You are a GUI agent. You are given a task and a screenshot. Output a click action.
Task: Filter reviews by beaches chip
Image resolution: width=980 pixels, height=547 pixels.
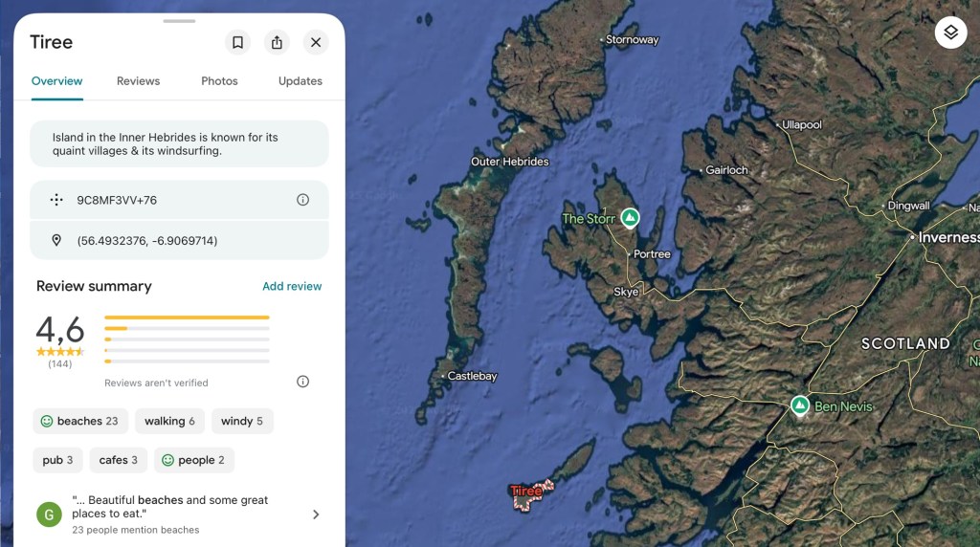[x=80, y=421]
